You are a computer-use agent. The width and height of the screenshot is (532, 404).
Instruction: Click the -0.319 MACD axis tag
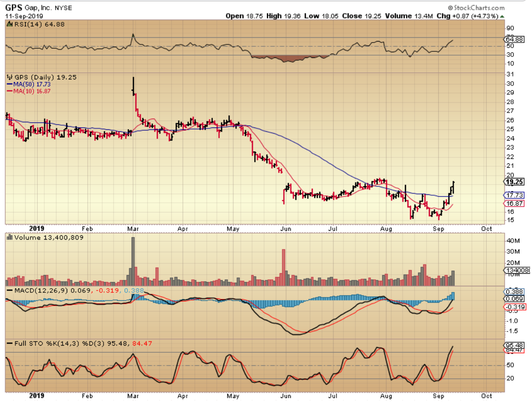point(515,307)
